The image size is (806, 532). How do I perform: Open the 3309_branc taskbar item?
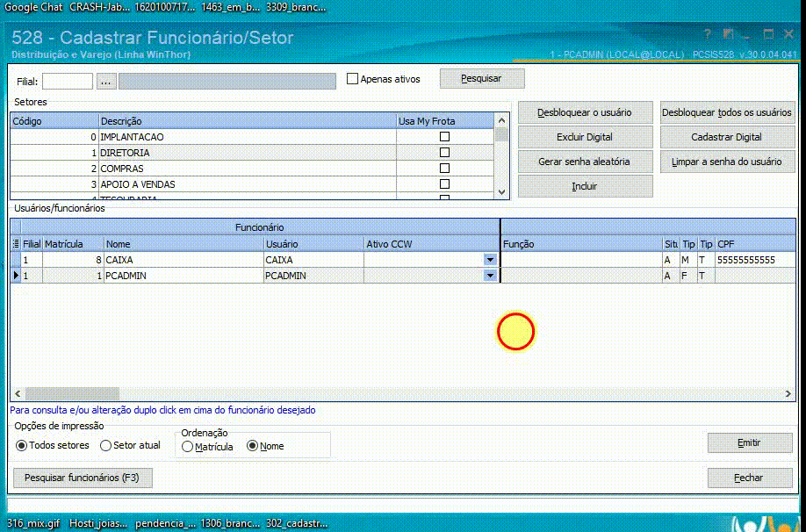click(x=296, y=7)
